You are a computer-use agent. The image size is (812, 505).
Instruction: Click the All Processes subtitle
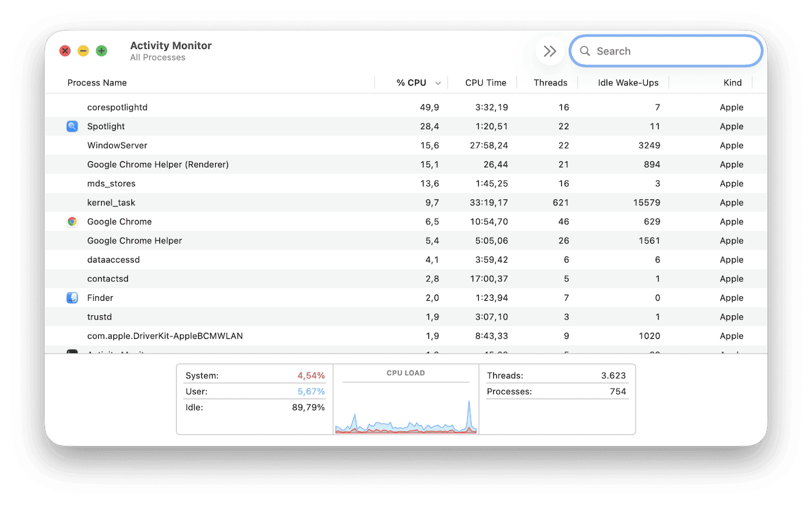(x=158, y=58)
